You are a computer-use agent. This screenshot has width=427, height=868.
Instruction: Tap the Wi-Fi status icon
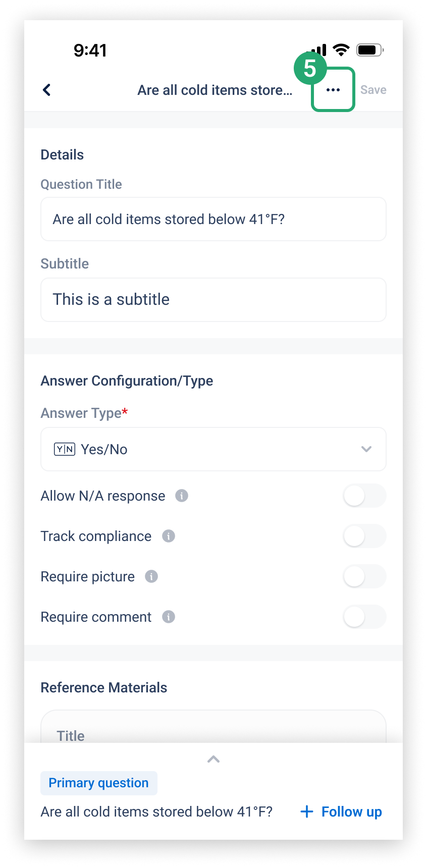click(341, 50)
